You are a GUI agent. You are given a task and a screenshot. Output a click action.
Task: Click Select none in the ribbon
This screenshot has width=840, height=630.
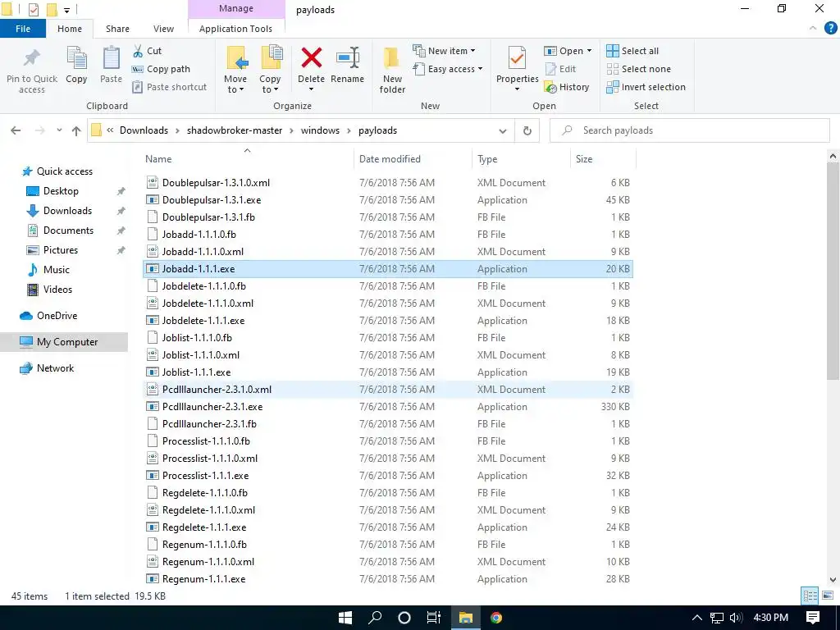click(x=638, y=69)
